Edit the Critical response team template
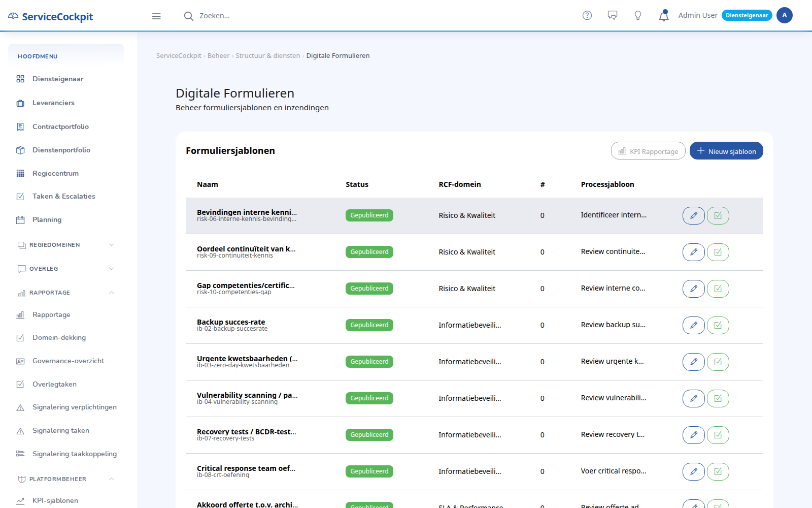Image resolution: width=812 pixels, height=508 pixels. pos(694,471)
